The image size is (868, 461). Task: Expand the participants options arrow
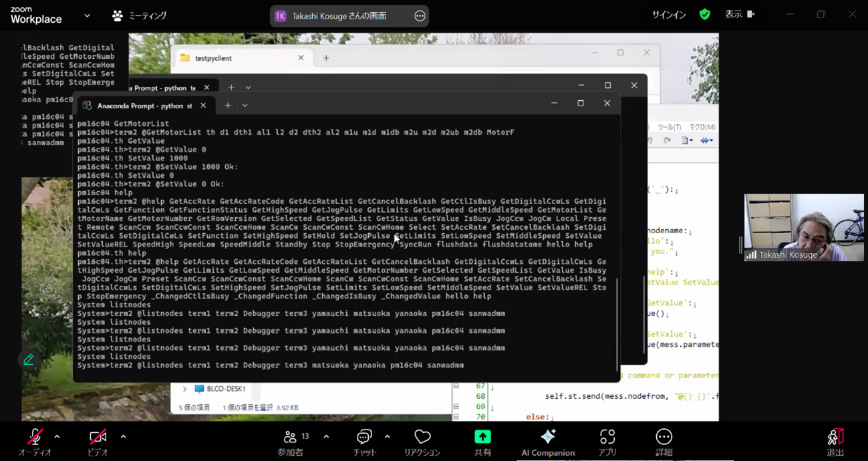click(326, 437)
